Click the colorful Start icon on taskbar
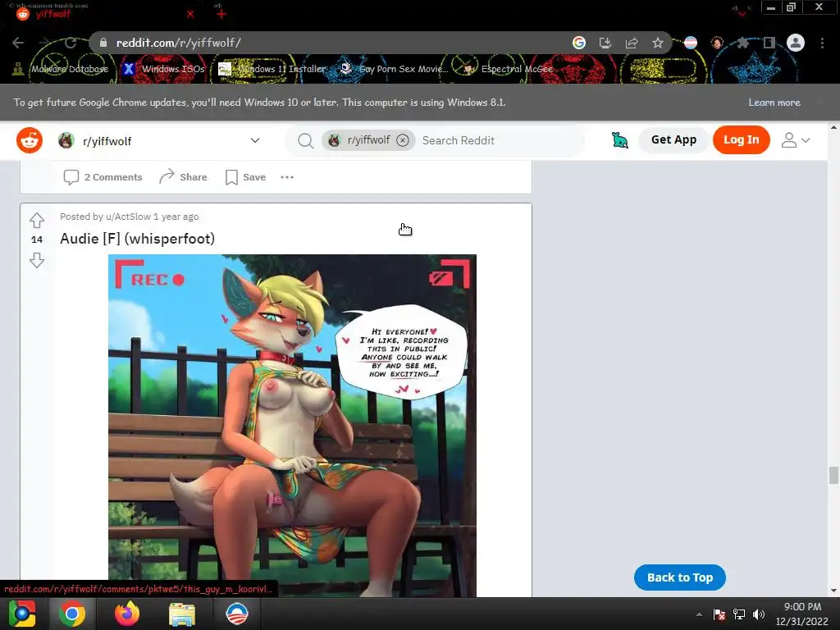840x630 pixels. (x=21, y=614)
